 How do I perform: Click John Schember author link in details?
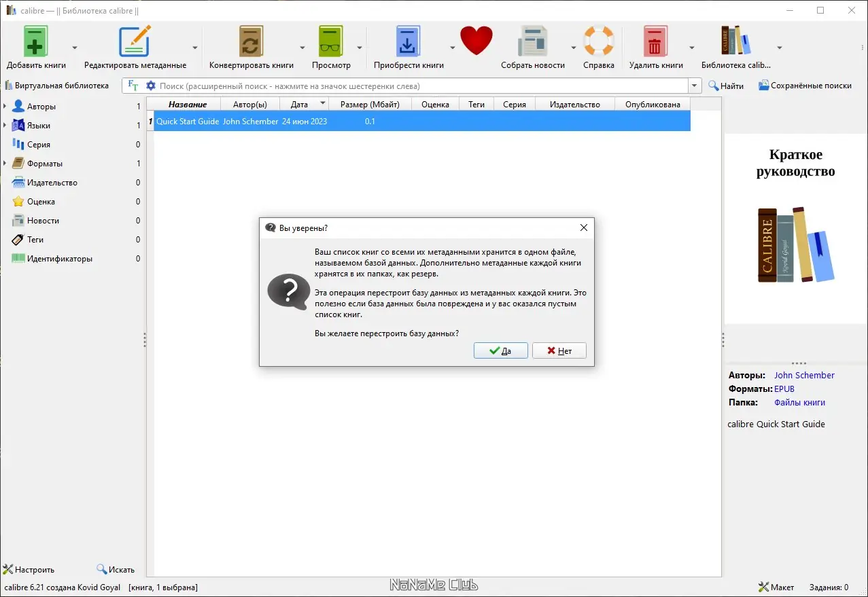click(804, 375)
